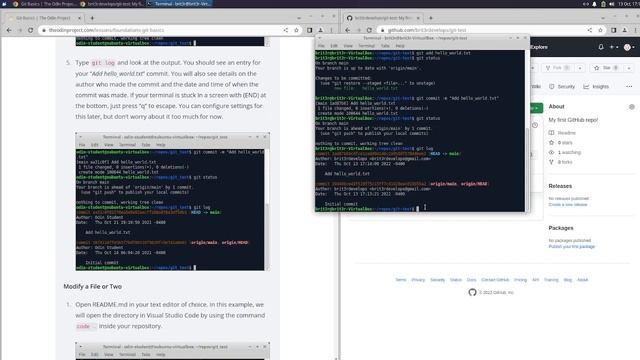
Task: Bookmark the Odin Project page with star
Action: point(296,30)
